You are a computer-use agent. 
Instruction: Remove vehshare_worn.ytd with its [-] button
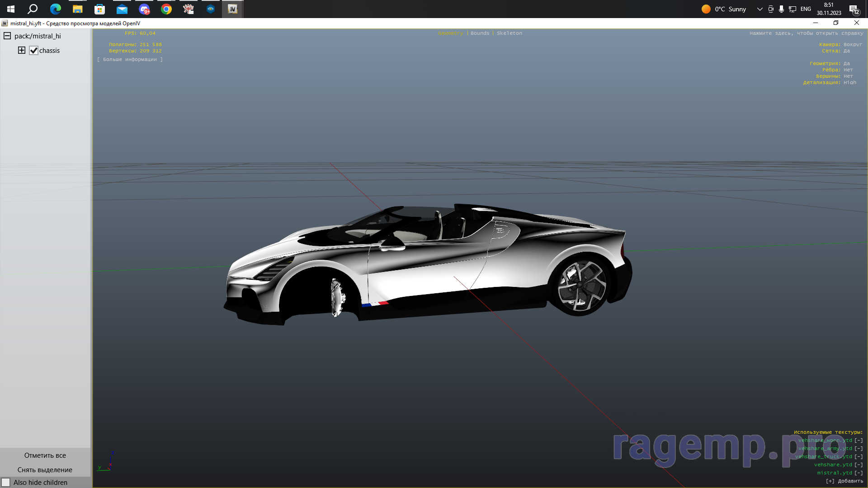[x=859, y=441]
